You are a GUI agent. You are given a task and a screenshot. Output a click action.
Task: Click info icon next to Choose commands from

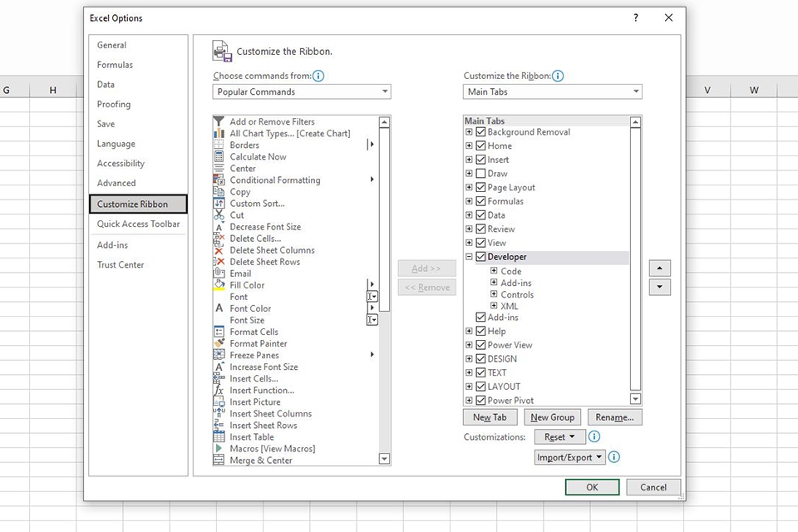coord(318,76)
